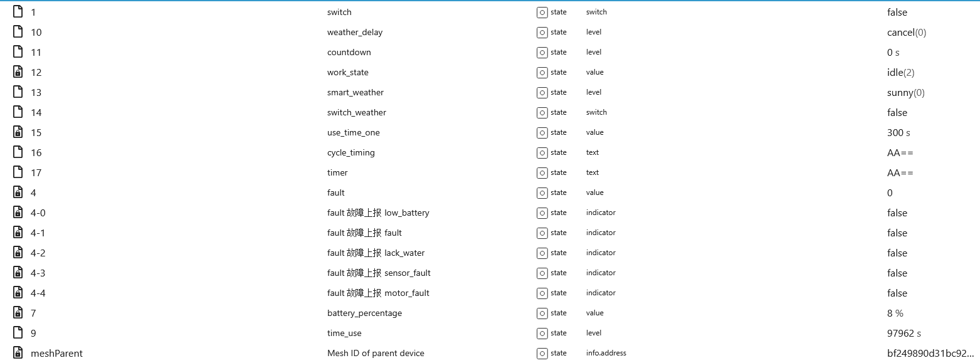Open the weather_delay cancel(0) value
The width and height of the screenshot is (980, 363).
[x=906, y=32]
